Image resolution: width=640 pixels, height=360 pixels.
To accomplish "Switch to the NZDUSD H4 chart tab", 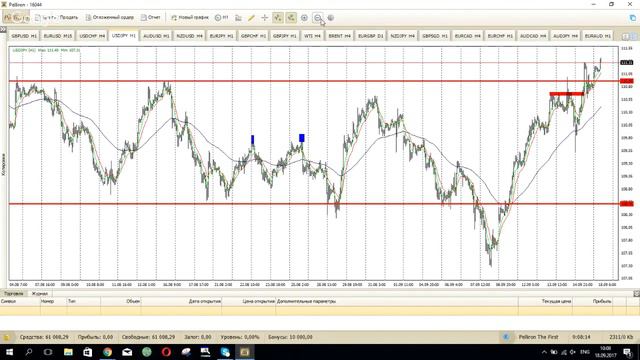I will (189, 36).
